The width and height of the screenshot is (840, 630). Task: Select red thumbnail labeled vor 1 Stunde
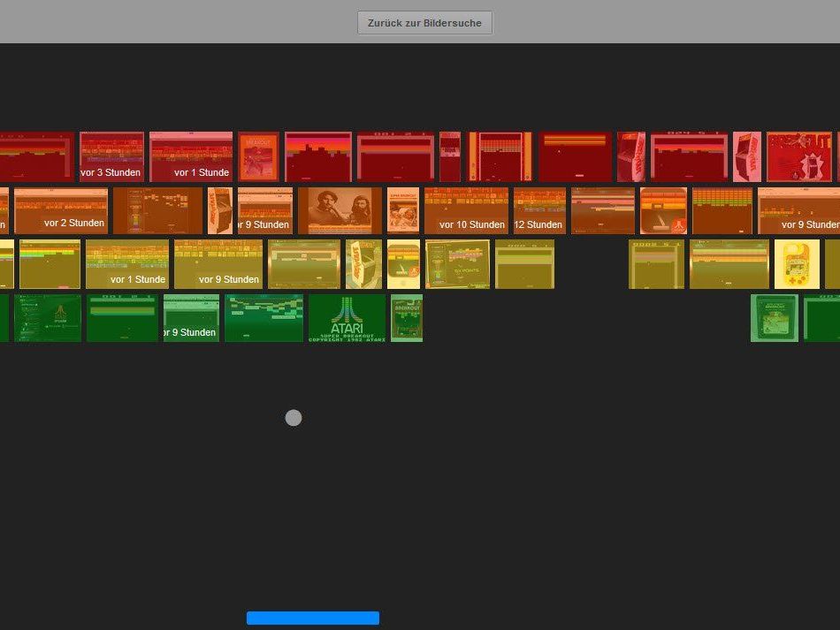click(191, 156)
